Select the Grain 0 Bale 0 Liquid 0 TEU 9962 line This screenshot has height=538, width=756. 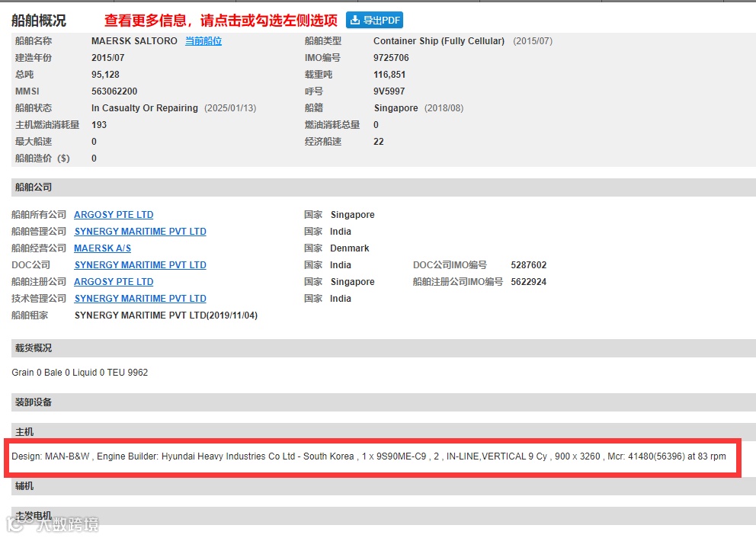tap(79, 373)
